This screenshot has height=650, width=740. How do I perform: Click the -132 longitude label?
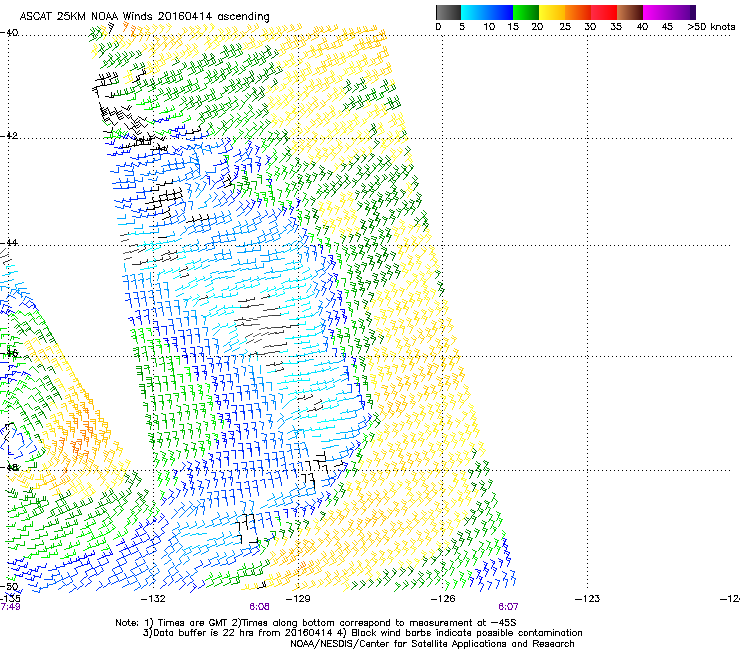click(153, 599)
